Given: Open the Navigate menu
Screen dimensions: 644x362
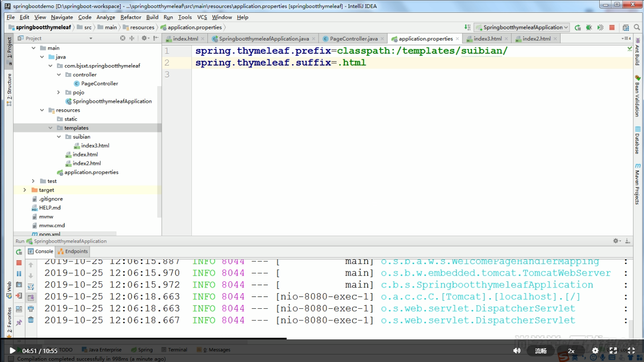Looking at the screenshot, I should 62,17.
